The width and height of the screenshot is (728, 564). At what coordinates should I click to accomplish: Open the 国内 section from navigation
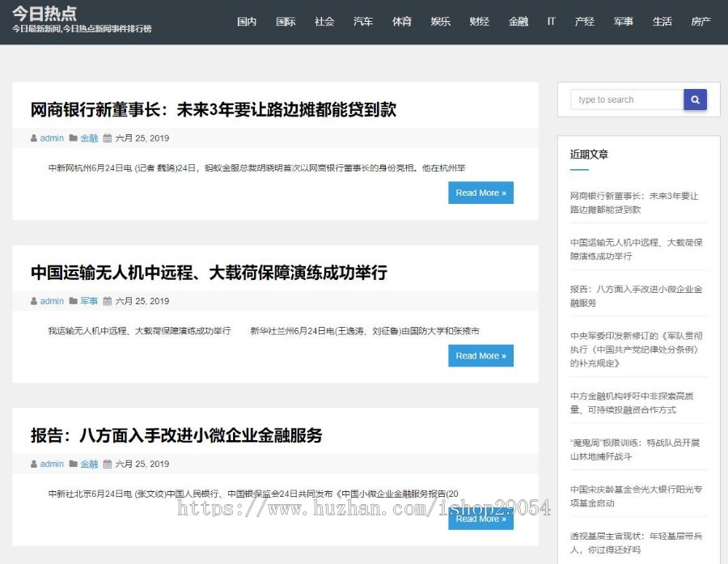click(x=247, y=22)
